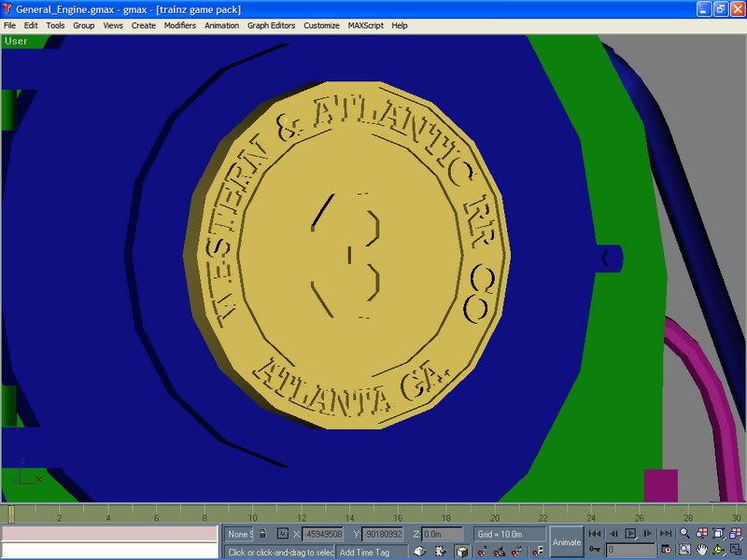
Task: Open the Customize menu
Action: tap(321, 26)
